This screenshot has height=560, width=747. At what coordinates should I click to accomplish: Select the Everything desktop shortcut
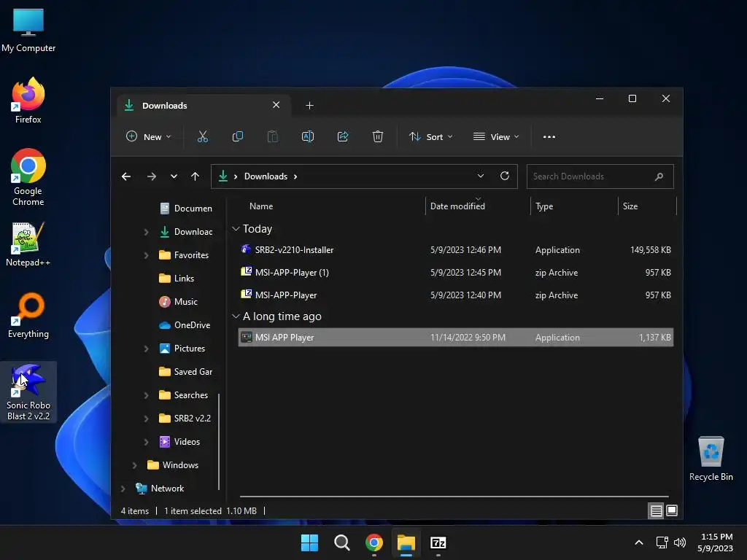click(x=28, y=316)
